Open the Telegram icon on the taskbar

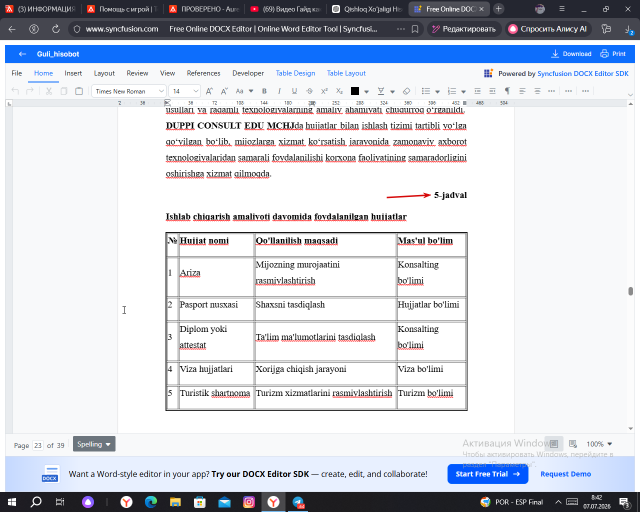tap(298, 502)
